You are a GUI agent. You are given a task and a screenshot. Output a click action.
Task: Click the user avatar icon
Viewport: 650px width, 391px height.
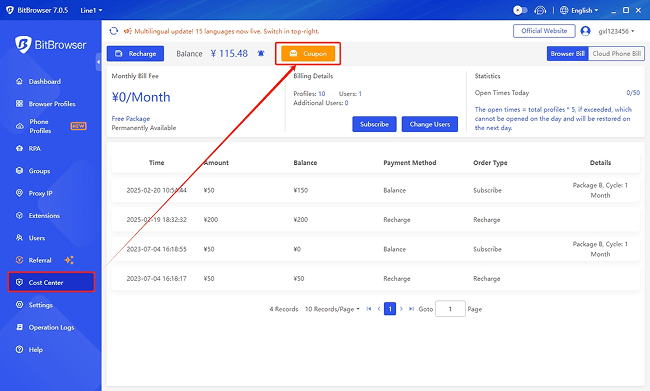585,31
